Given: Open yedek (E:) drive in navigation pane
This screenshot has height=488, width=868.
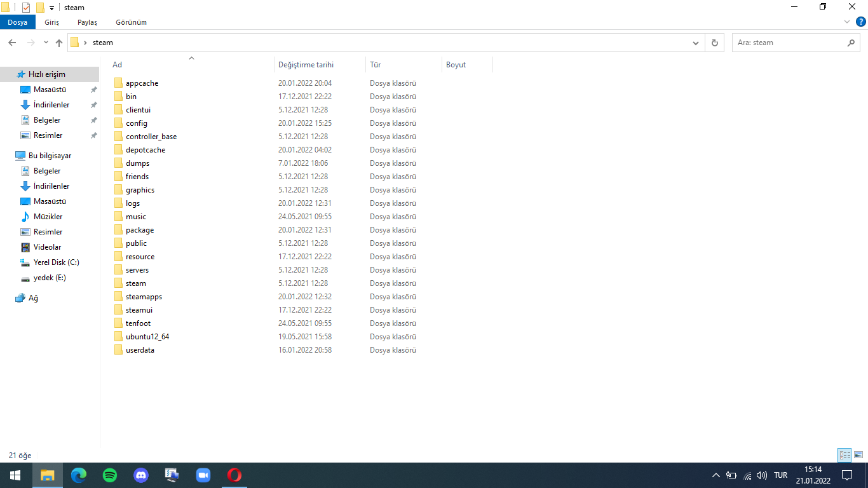Looking at the screenshot, I should (50, 278).
